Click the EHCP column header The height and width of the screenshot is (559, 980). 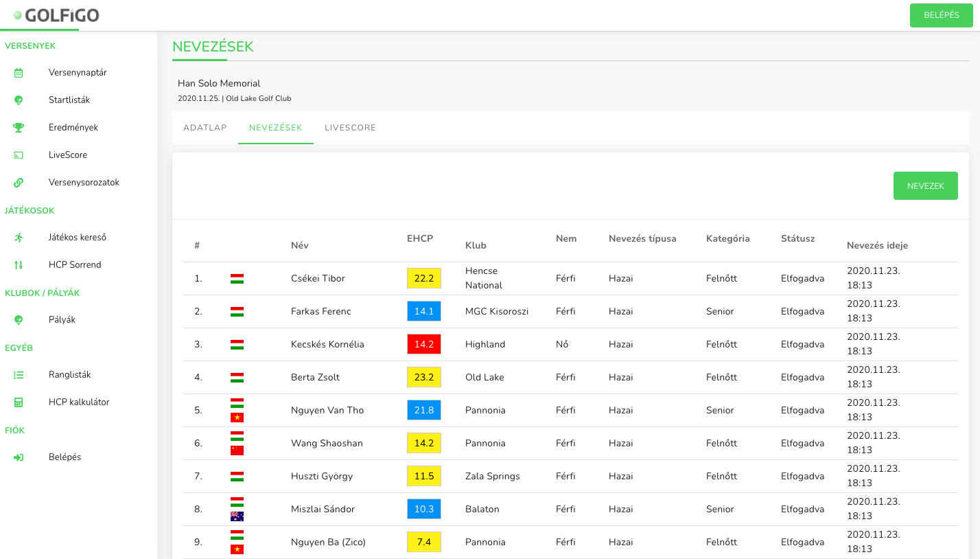click(420, 238)
